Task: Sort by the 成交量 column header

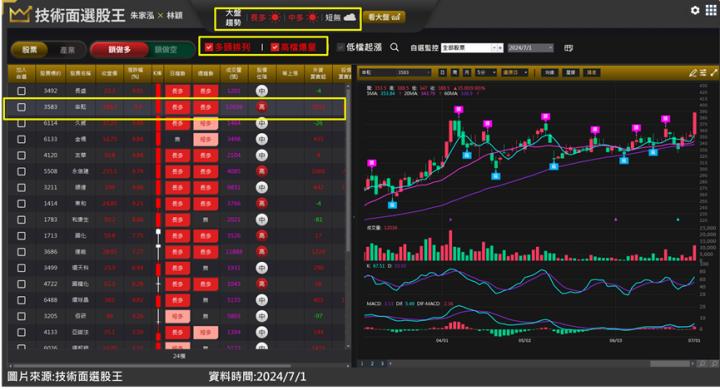Action: (234, 73)
